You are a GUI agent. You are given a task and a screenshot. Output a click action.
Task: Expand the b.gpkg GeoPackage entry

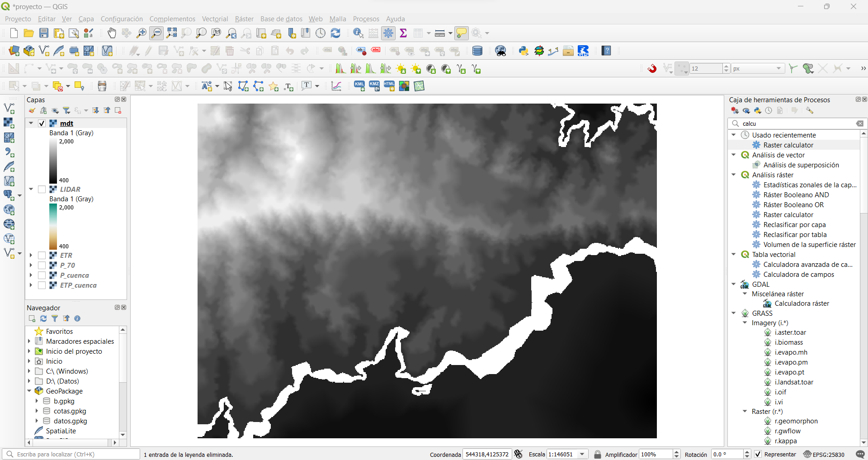(x=38, y=401)
